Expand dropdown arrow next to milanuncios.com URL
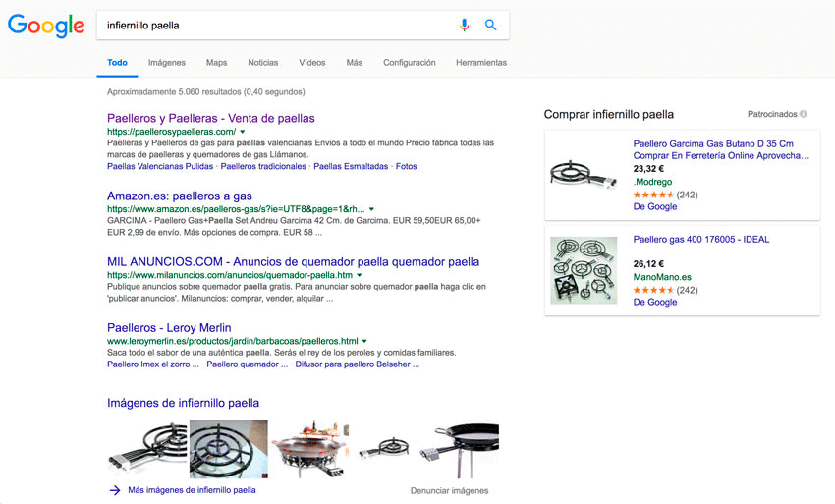 (x=359, y=275)
